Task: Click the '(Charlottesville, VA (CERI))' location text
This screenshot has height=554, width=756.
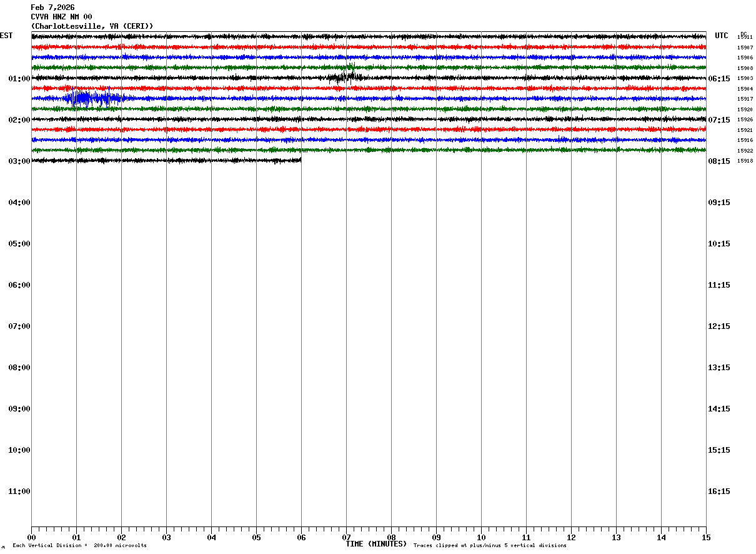Action: (x=92, y=26)
